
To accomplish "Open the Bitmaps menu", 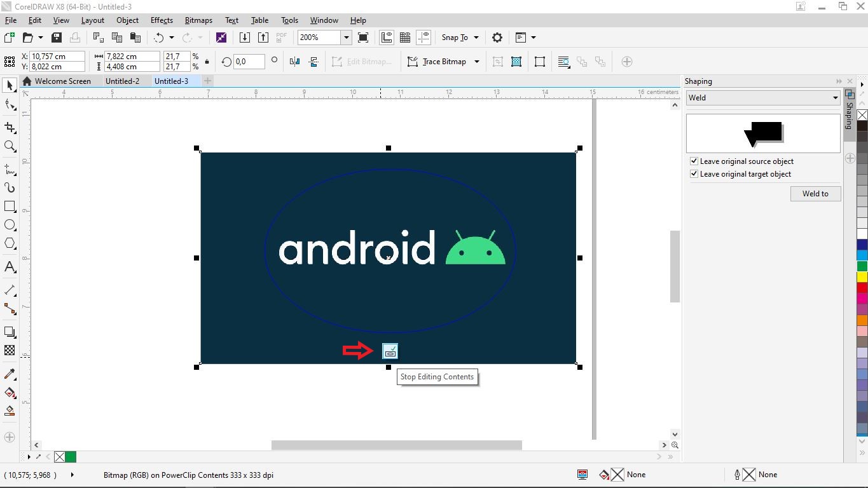I will [198, 20].
